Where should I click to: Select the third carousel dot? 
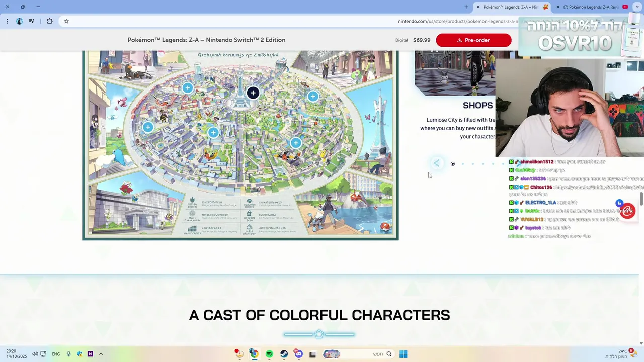coord(473,164)
